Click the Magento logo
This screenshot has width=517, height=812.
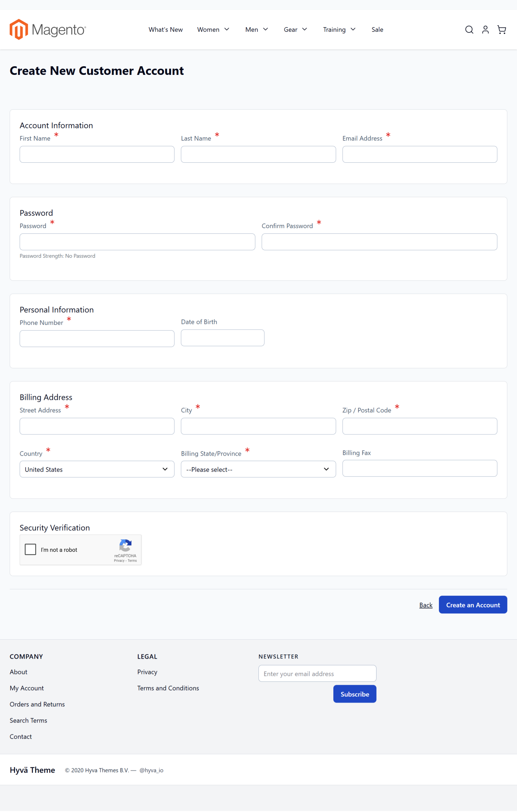(48, 30)
